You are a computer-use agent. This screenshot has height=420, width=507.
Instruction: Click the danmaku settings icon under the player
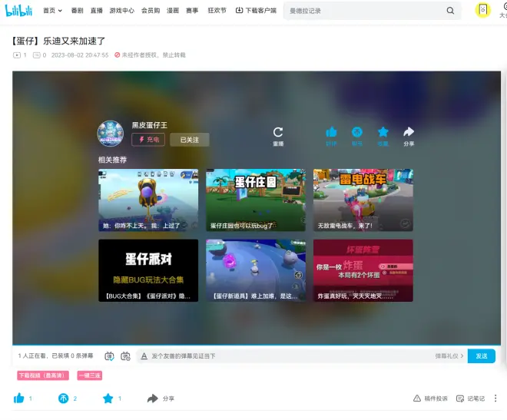pyautogui.click(x=124, y=356)
